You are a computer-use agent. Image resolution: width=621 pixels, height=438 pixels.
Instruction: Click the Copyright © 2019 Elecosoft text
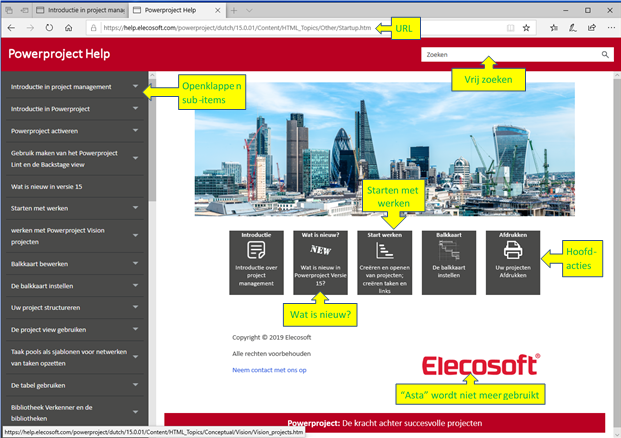pos(272,337)
